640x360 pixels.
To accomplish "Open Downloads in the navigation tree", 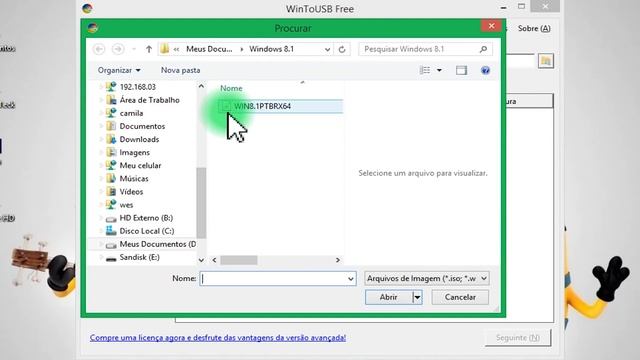I will (139, 139).
